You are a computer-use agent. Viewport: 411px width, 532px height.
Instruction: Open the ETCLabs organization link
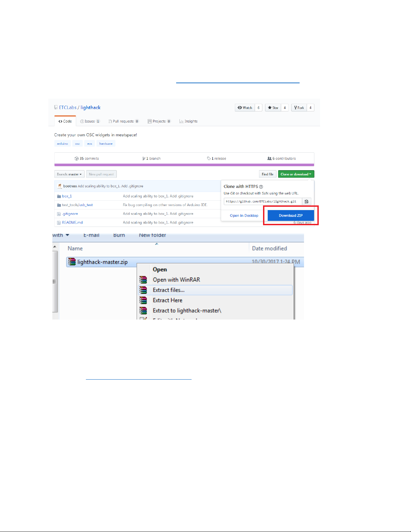click(68, 107)
